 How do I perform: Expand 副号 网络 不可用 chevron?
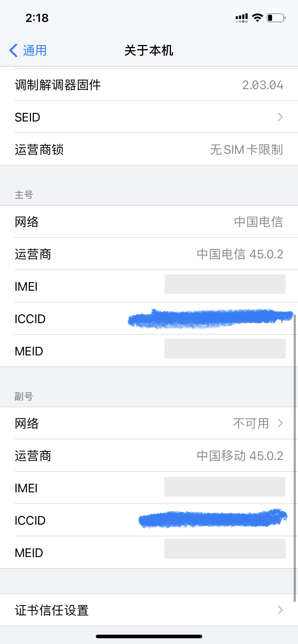[280, 423]
